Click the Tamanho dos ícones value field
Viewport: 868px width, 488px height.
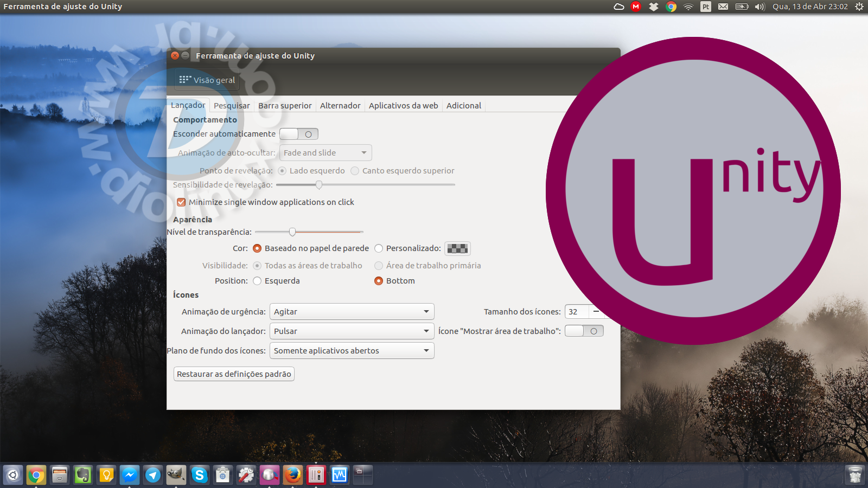577,312
